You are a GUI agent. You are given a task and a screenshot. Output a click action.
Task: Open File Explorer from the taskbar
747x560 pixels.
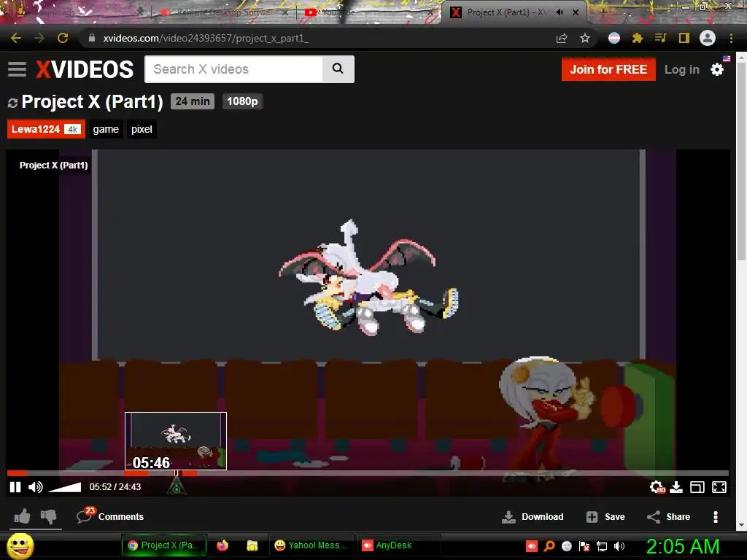(252, 545)
